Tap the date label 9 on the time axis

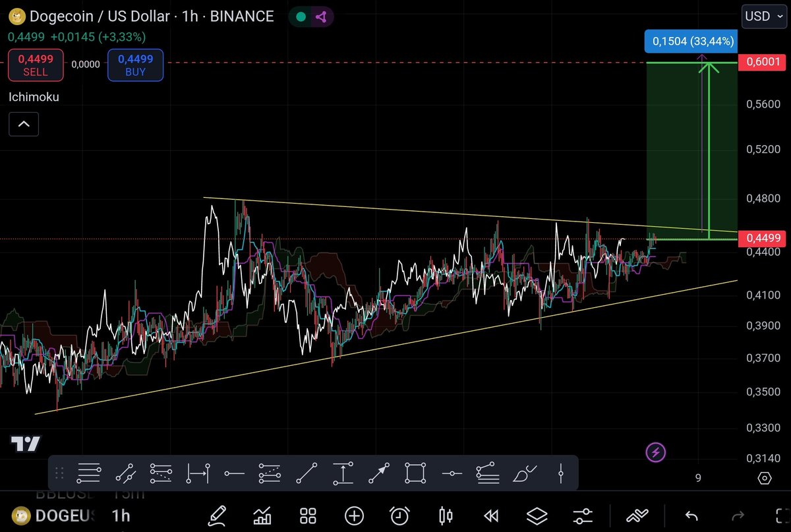[698, 478]
